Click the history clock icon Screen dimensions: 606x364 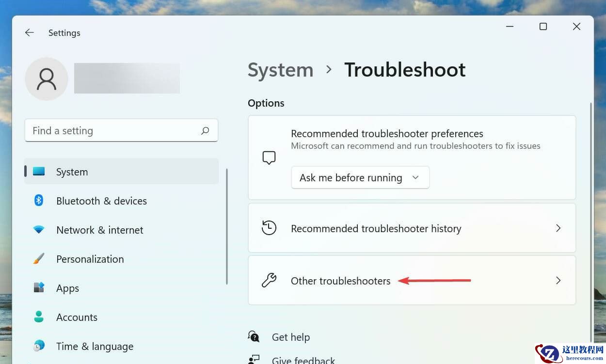269,228
